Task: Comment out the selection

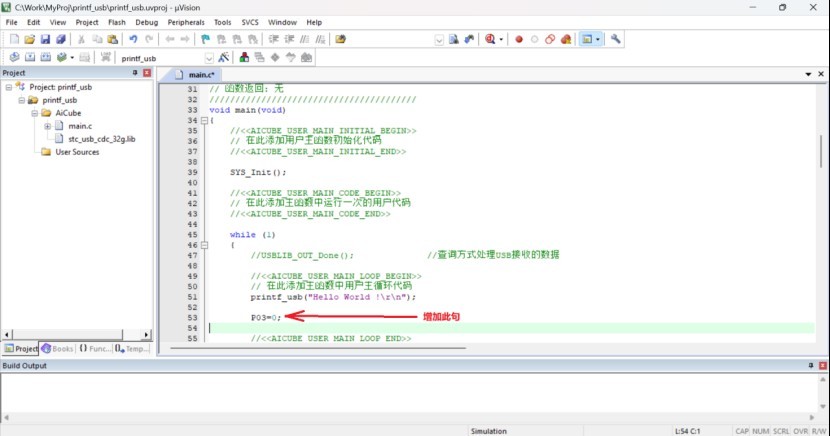Action: [305, 39]
